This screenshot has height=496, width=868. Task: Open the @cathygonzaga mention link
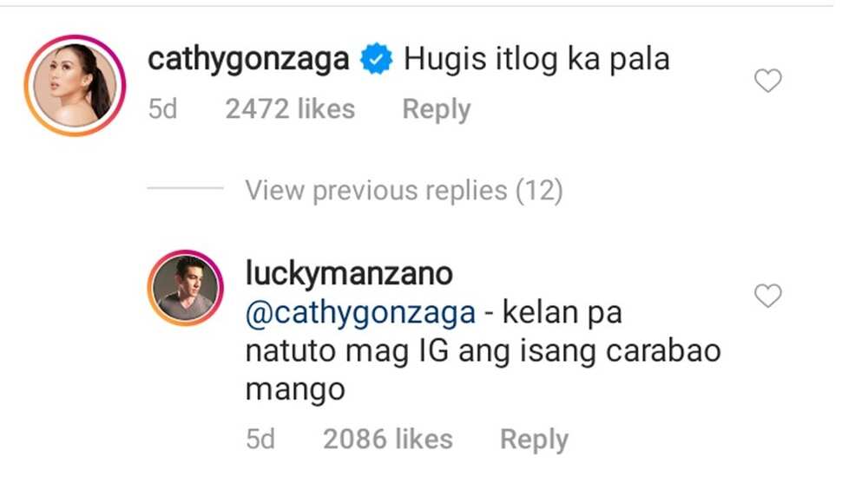click(360, 313)
